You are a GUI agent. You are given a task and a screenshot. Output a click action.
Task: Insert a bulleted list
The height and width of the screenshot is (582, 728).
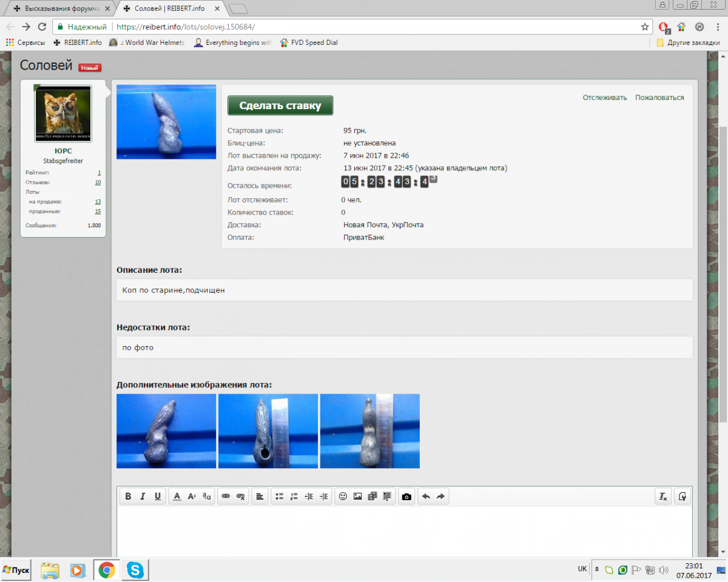click(279, 497)
